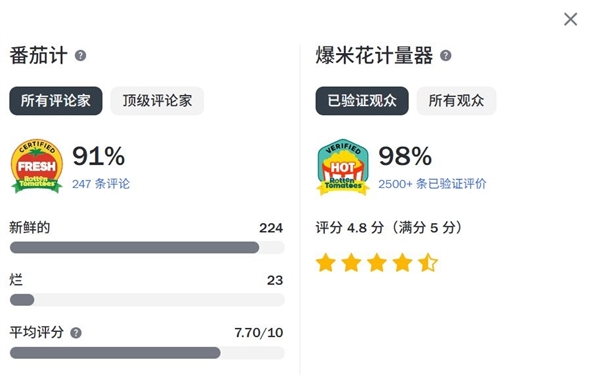Select the 所有评论家 filter
The image size is (600, 386).
pos(56,101)
